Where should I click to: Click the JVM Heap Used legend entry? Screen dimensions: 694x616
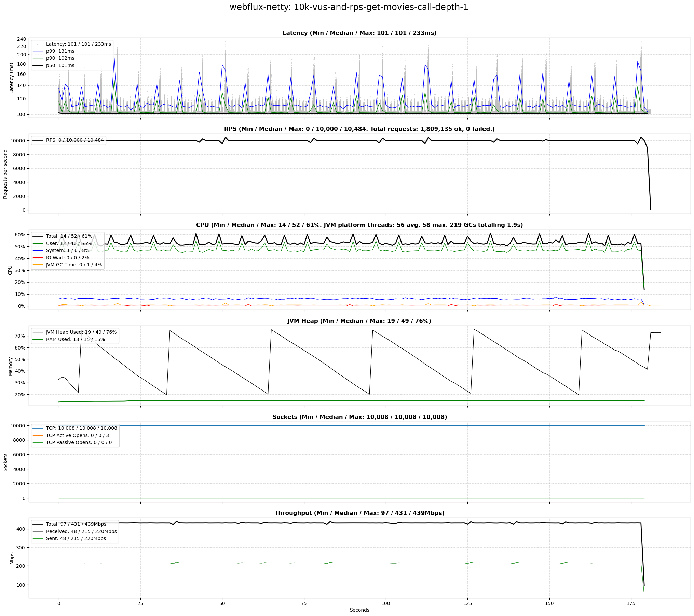click(x=81, y=332)
